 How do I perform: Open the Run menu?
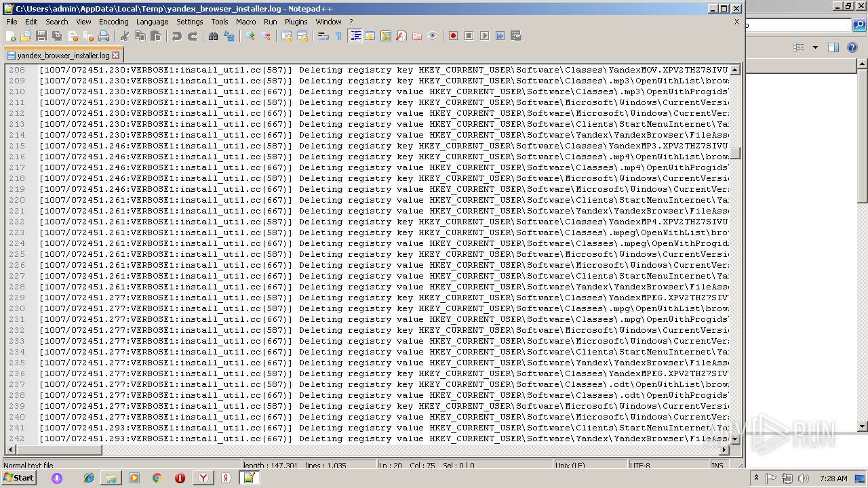[x=271, y=22]
